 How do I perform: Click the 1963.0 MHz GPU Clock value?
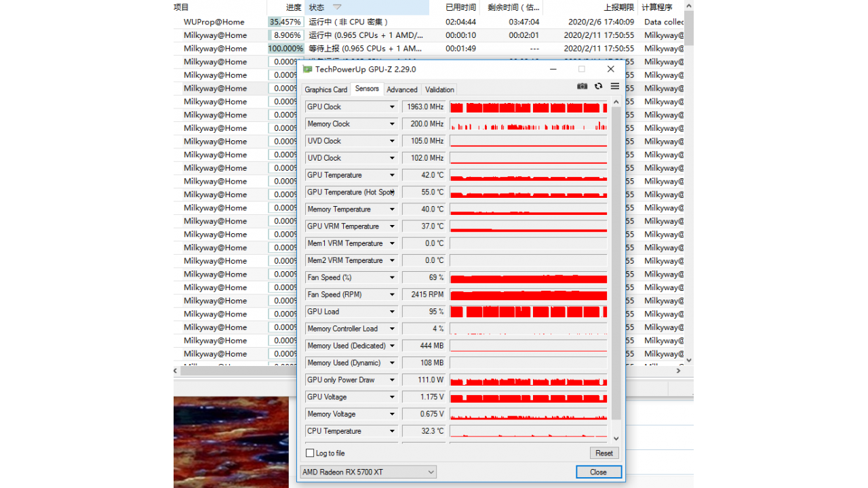click(424, 107)
